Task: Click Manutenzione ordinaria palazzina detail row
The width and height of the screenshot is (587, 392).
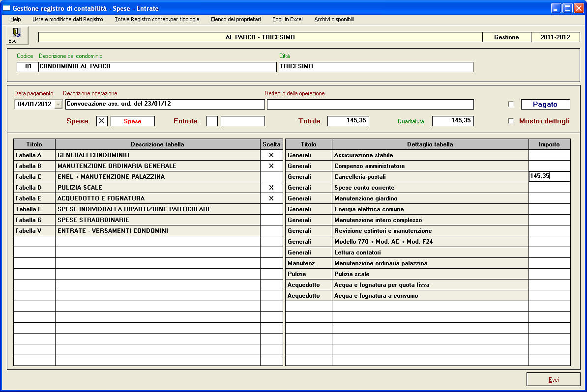Action: coord(428,263)
